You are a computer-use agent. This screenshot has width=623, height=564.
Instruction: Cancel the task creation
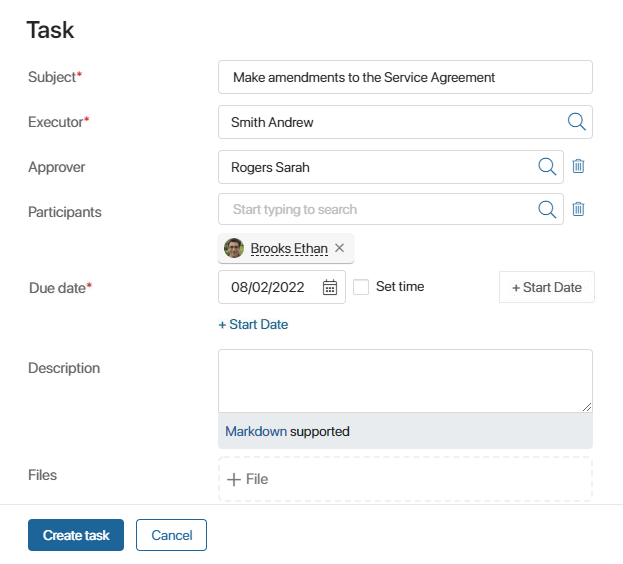pyautogui.click(x=171, y=535)
